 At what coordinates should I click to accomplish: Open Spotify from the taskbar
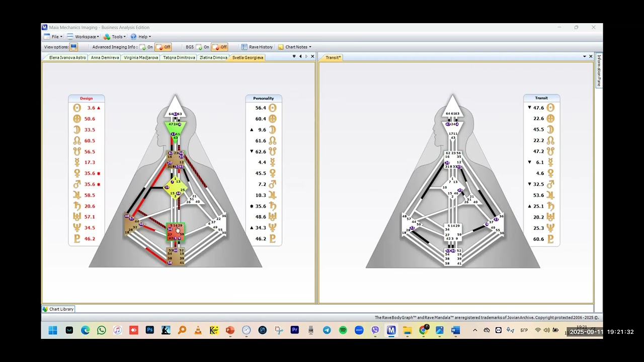pos(343,330)
